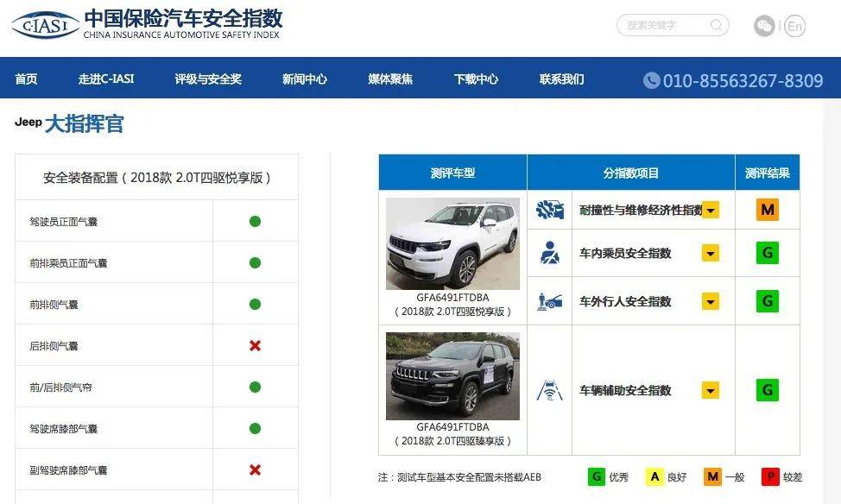
Task: Expand 耐撞性与维修经济性指数 dropdown arrow
Action: [x=711, y=210]
